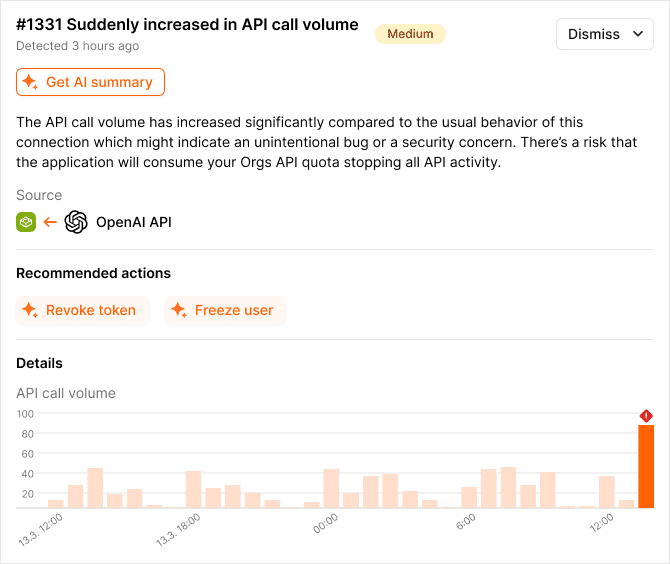Click the pale bar above 13.3. 18:00

click(194, 489)
